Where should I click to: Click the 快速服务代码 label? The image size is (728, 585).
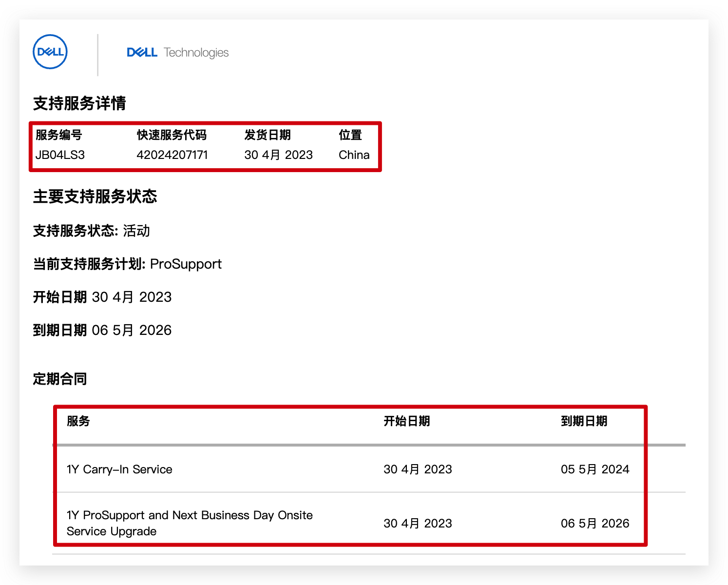172,135
